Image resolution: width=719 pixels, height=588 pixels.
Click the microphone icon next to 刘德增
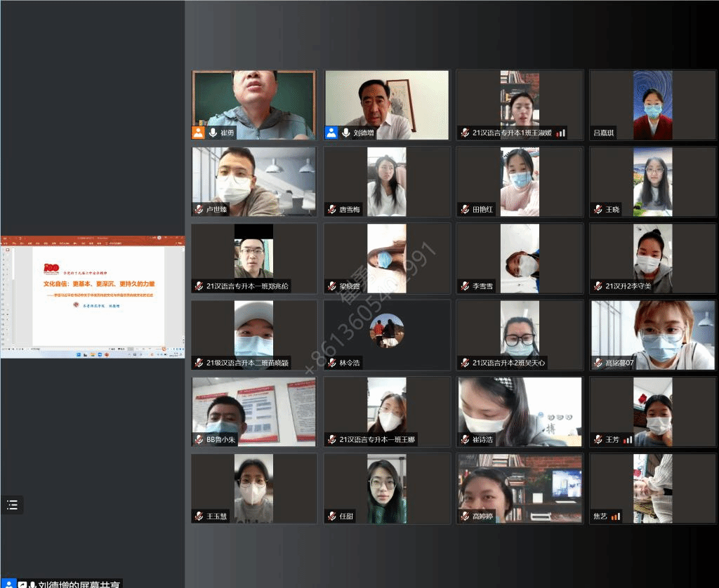coord(345,133)
